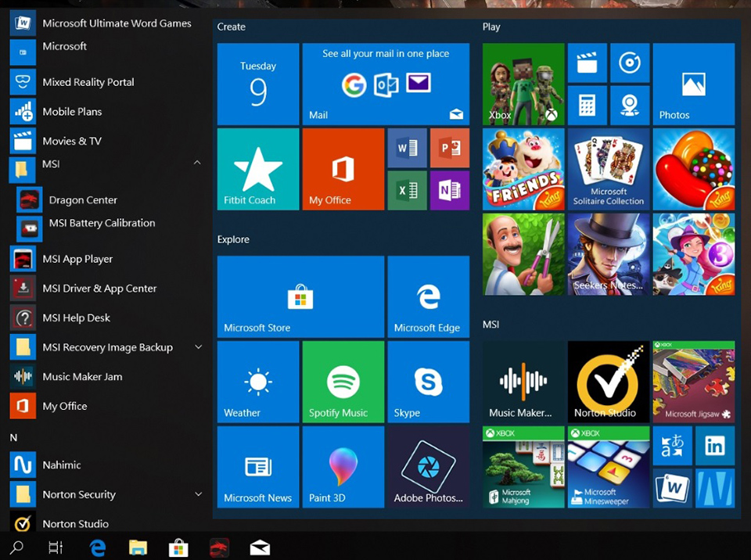
Task: Open Norton Studio from app list
Action: (x=106, y=522)
